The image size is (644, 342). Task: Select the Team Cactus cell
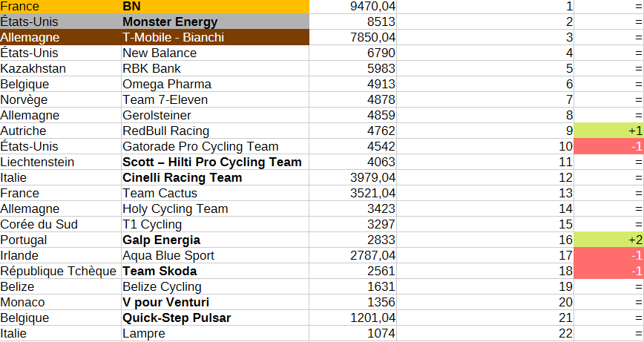tap(215, 193)
